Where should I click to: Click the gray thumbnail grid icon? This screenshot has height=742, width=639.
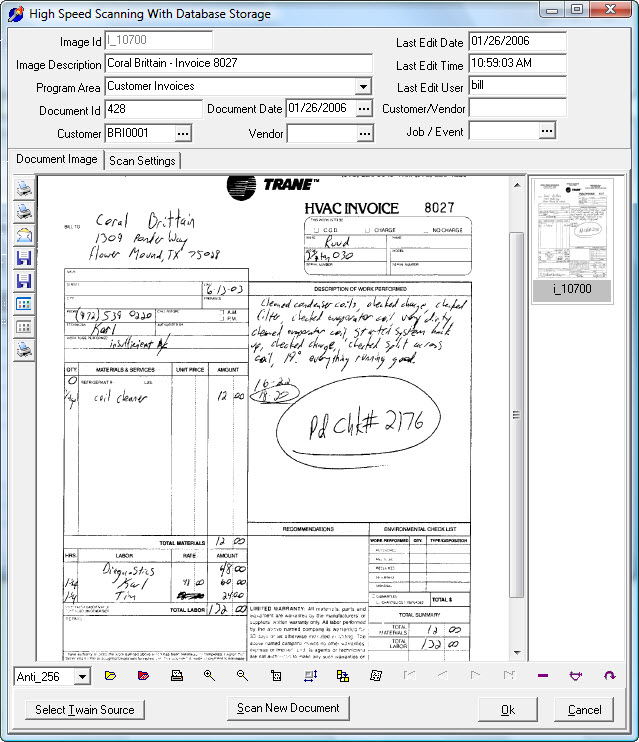click(x=24, y=327)
